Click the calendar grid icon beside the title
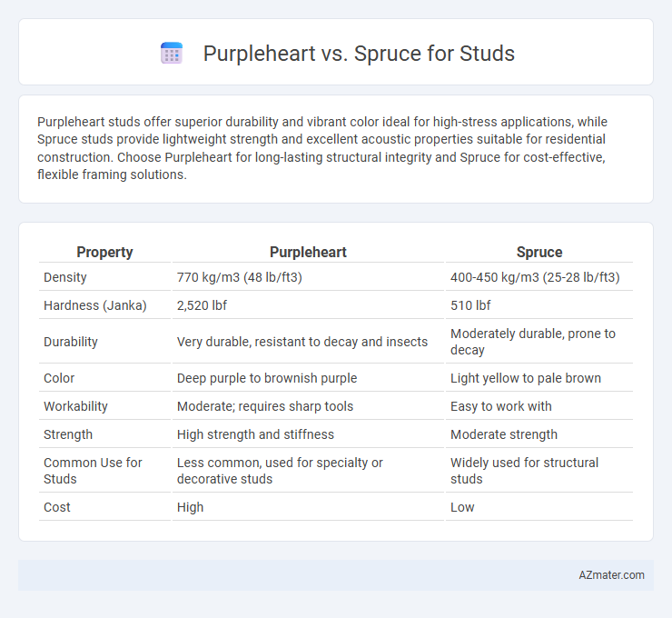The height and width of the screenshot is (618, 672). click(x=172, y=54)
